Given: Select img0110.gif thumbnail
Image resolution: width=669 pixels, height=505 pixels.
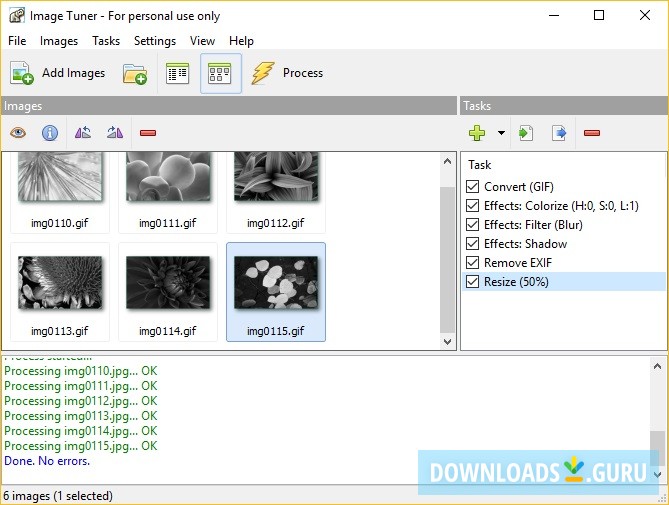Looking at the screenshot, I should [x=60, y=192].
